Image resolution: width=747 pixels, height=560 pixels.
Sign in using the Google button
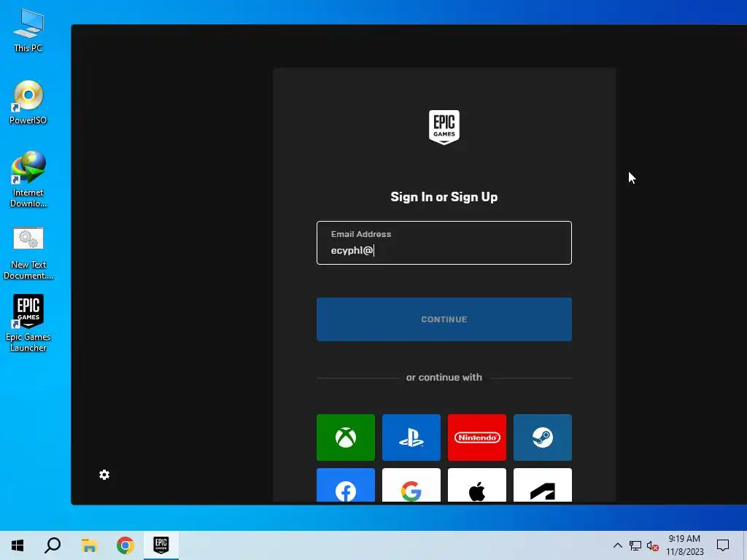[x=411, y=485]
